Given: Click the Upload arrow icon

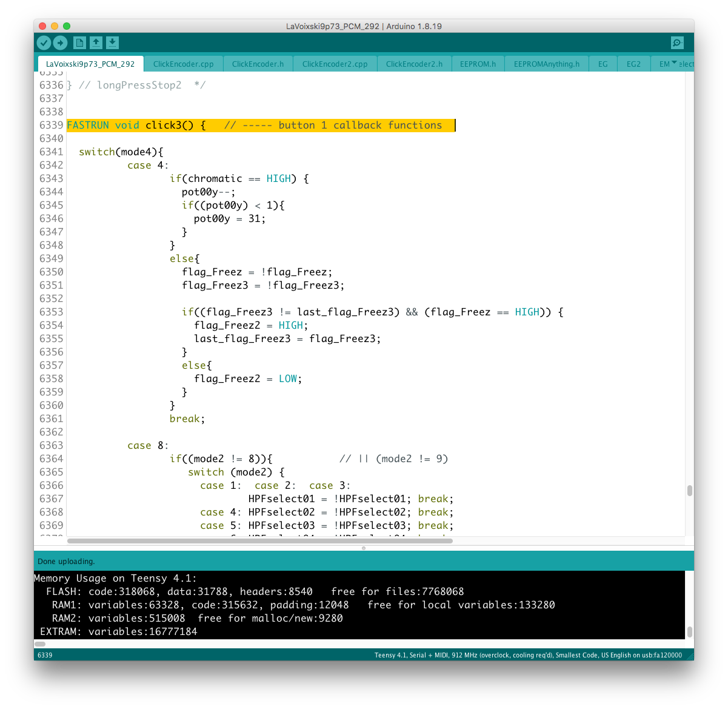Looking at the screenshot, I should 60,42.
